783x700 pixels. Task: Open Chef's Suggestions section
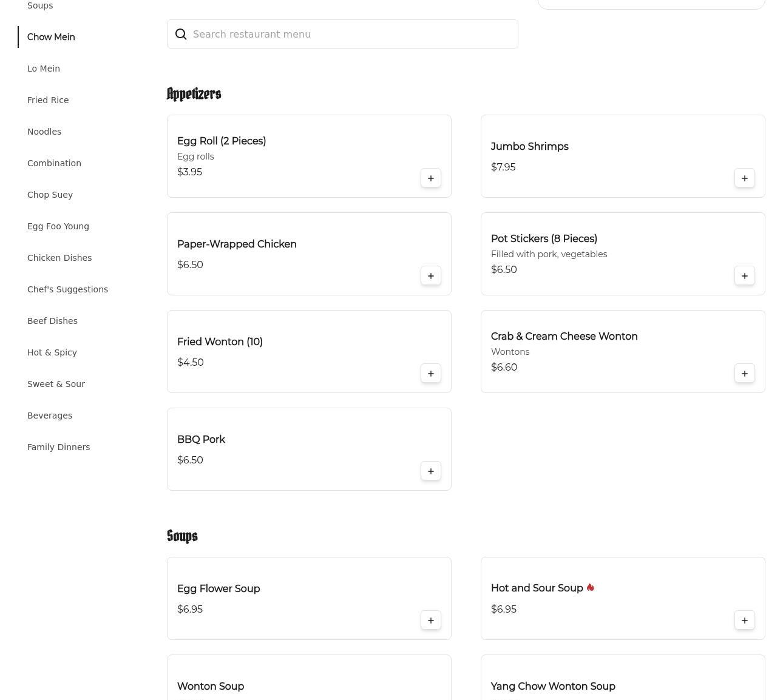[67, 289]
